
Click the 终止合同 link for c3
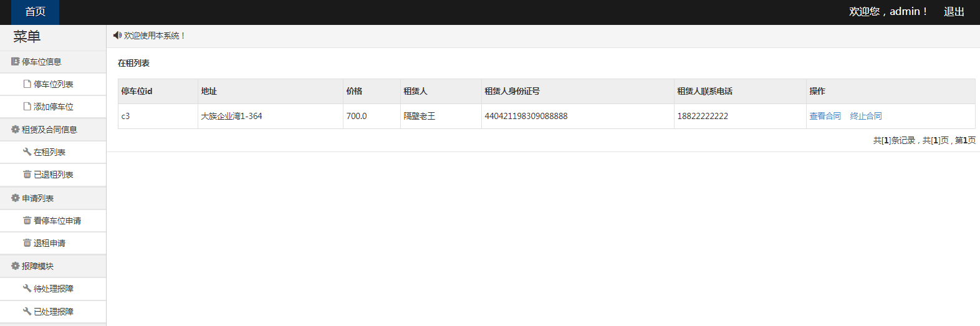coord(866,116)
